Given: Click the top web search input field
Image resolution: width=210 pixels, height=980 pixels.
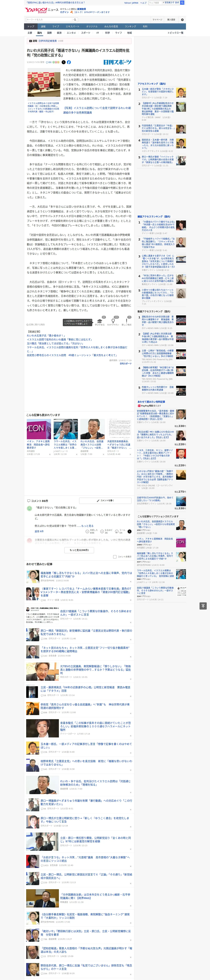Looking at the screenshot, I should tap(155, 3).
